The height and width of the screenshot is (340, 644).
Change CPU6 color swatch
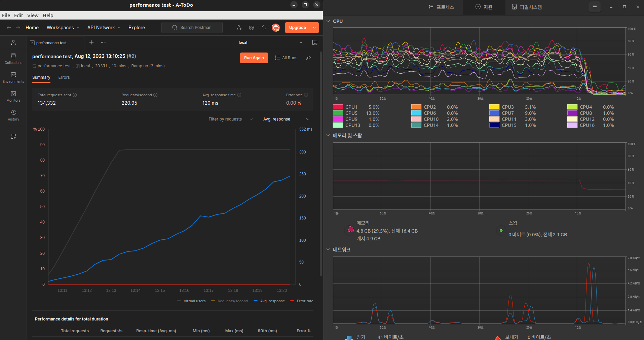(x=416, y=113)
